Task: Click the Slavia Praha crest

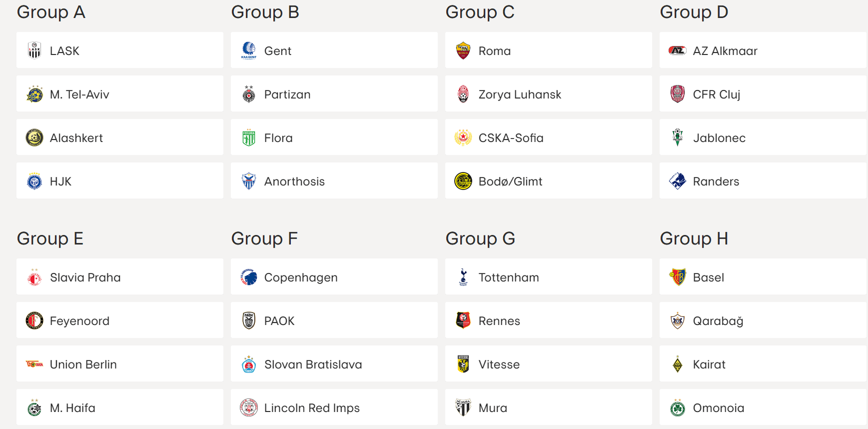Action: pos(33,277)
